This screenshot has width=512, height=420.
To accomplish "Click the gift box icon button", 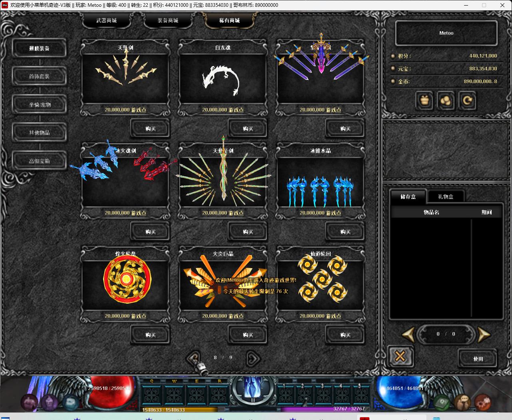I will click(424, 100).
